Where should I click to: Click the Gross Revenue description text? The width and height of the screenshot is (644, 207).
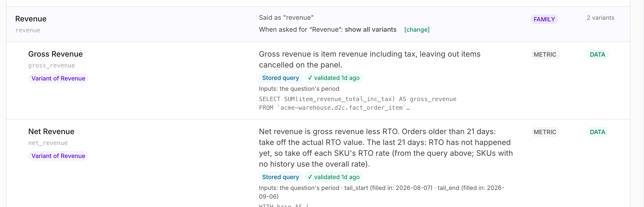pos(369,59)
